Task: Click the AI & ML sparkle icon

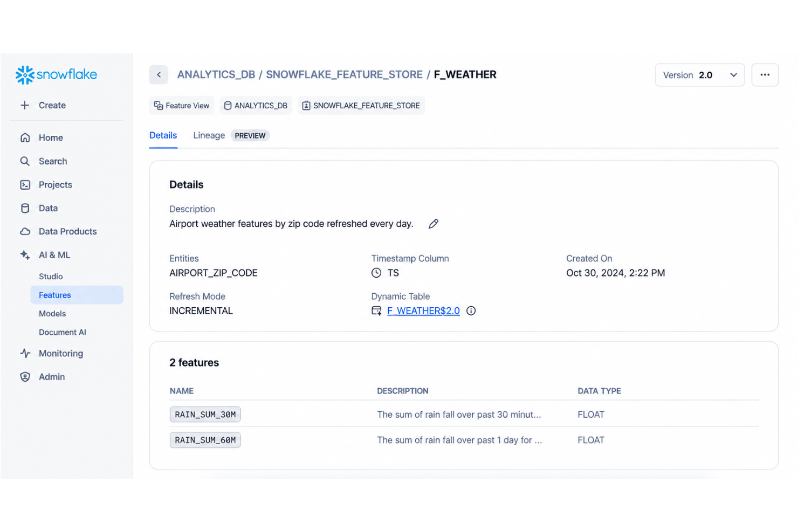Action: point(25,255)
